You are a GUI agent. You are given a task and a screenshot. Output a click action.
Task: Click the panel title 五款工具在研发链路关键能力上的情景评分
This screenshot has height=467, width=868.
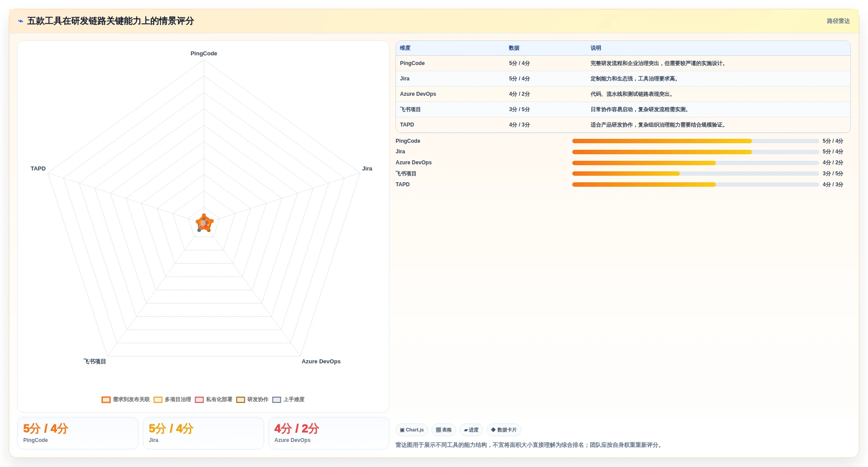pos(111,21)
